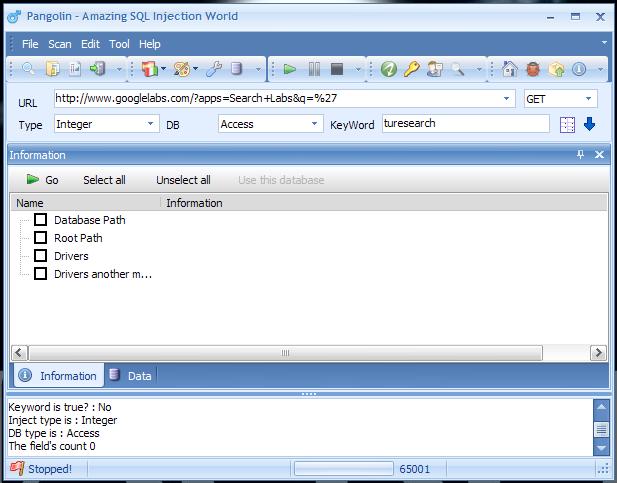
Task: Switch to the Information tab
Action: pos(59,376)
